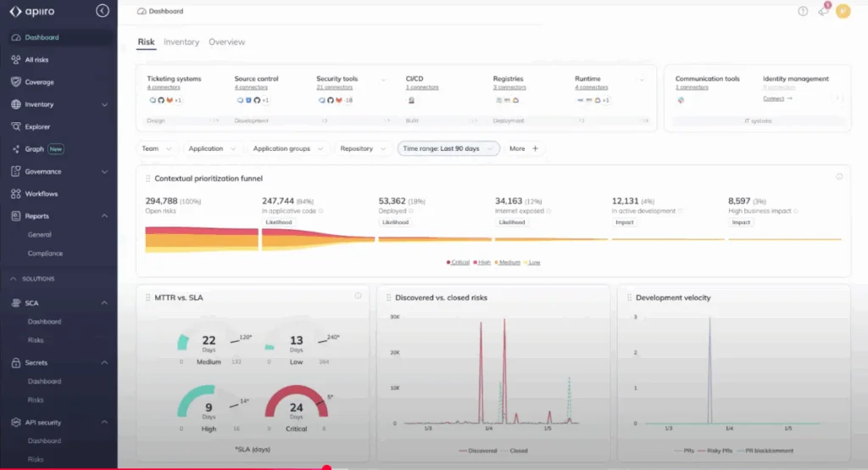
Task: Collapse the API security section chevron
Action: click(x=104, y=422)
